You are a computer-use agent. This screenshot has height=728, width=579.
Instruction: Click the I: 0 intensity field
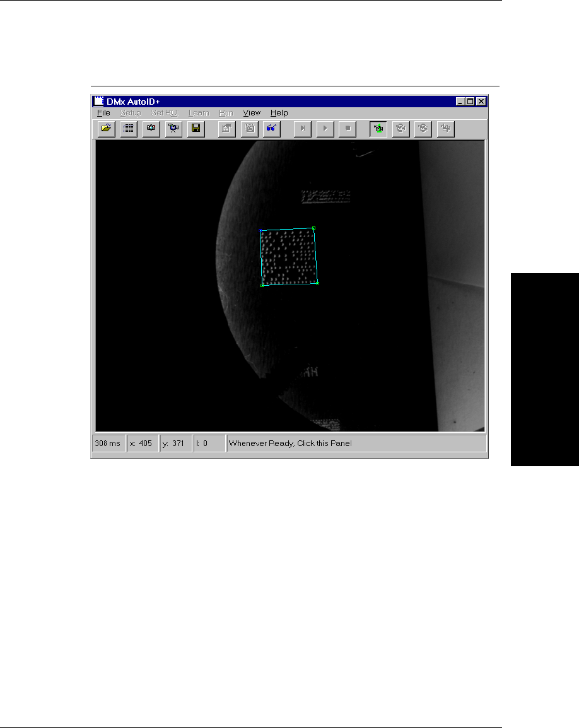tap(209, 443)
